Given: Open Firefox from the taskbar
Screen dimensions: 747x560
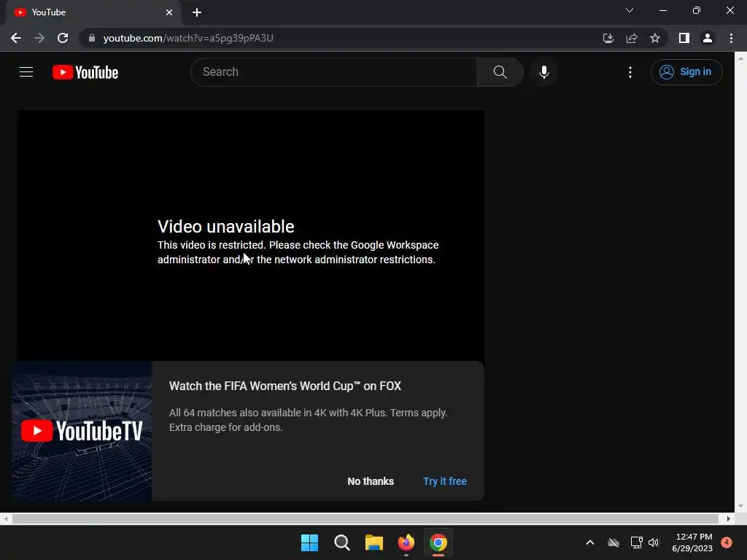Looking at the screenshot, I should pos(406,542).
